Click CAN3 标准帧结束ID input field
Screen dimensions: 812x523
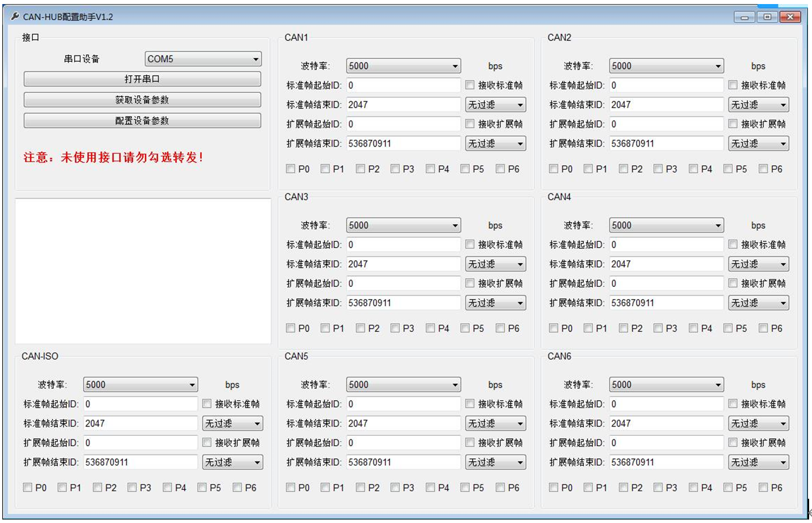(x=403, y=264)
